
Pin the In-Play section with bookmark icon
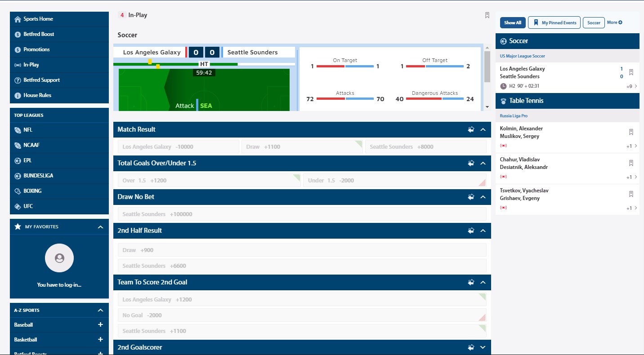487,15
